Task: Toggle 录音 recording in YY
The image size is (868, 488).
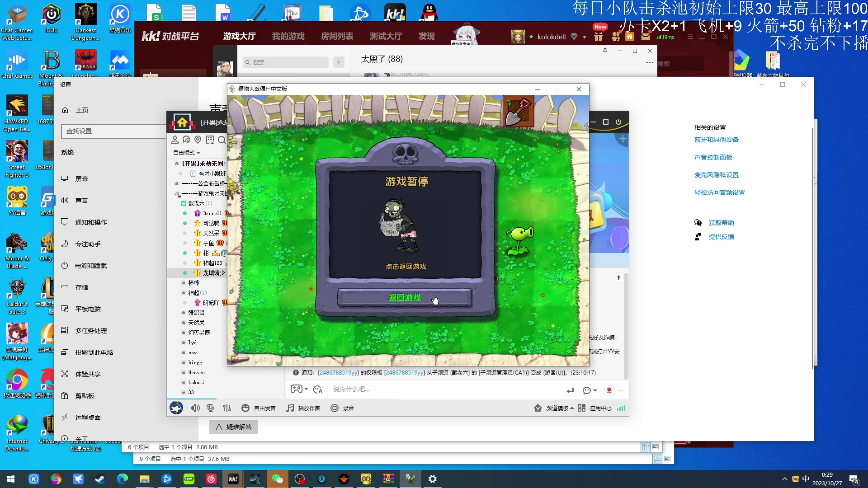Action: (342, 408)
